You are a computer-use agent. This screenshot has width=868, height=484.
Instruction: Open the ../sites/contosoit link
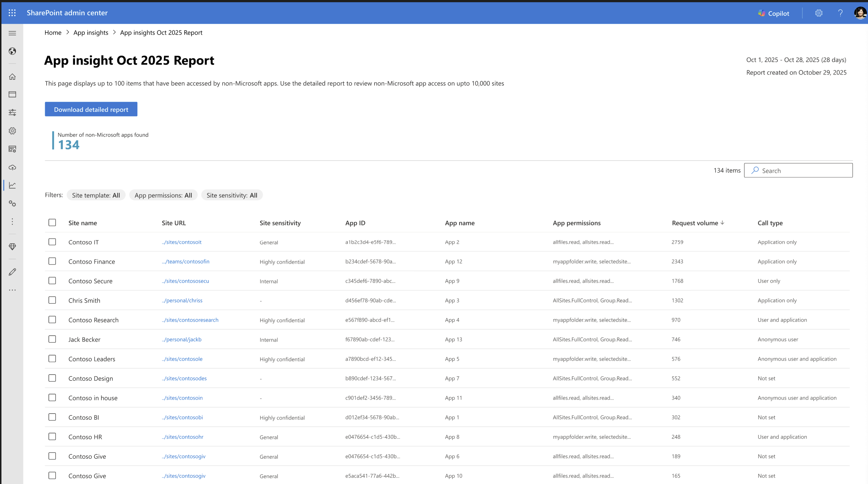(182, 242)
